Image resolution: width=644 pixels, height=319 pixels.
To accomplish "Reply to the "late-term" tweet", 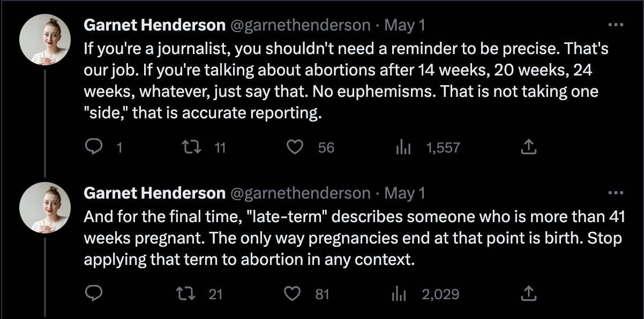I will point(95,294).
